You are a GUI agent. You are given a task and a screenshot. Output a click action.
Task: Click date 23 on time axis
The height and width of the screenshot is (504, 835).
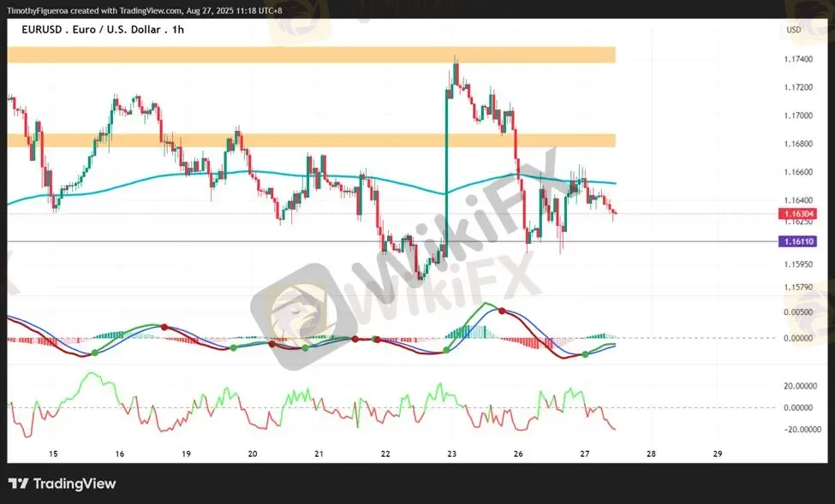tap(451, 454)
